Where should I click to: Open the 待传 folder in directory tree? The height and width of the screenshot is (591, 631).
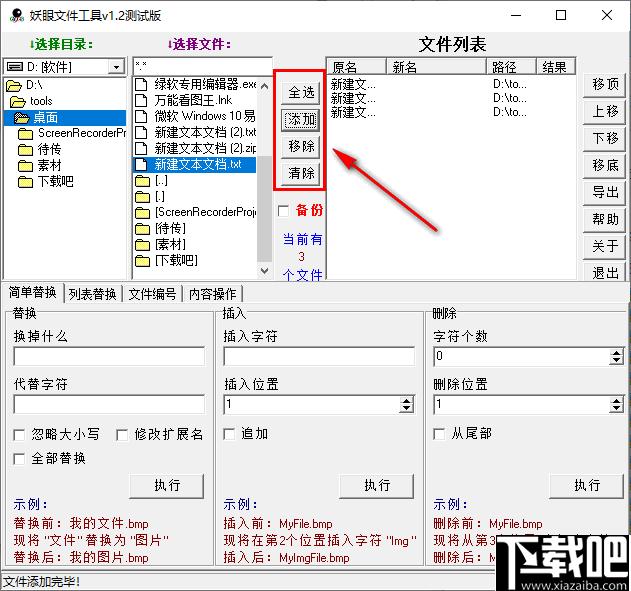point(39,149)
